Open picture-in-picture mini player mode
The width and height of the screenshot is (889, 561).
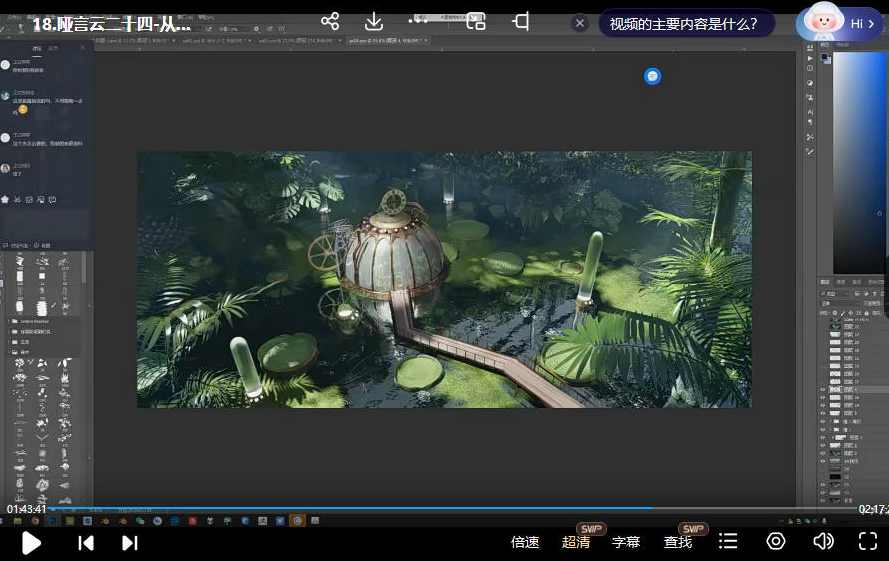pos(476,22)
